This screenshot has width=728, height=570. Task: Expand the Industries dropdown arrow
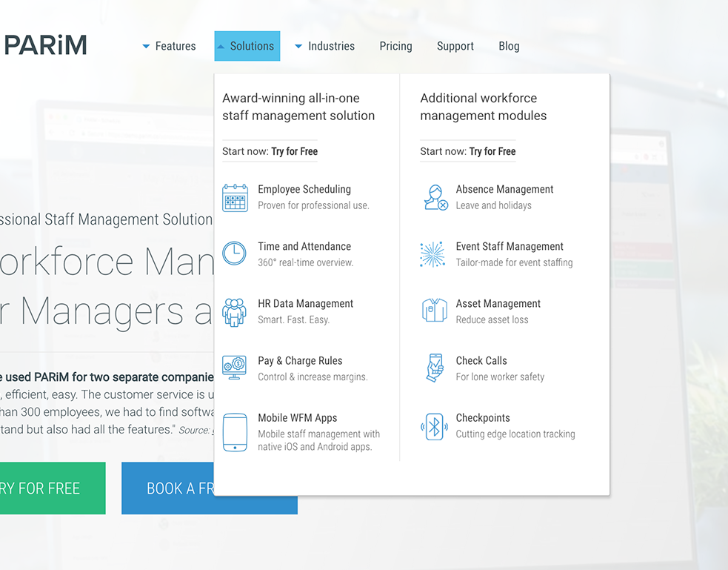298,47
